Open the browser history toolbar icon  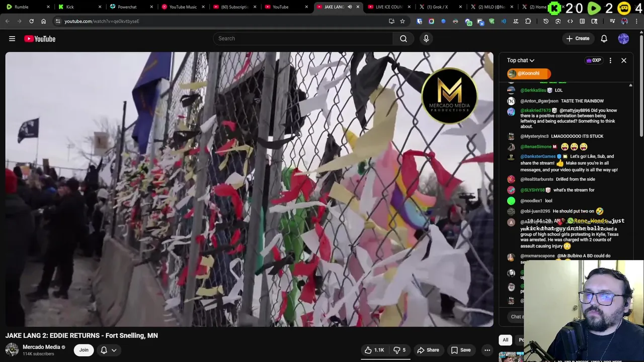pyautogui.click(x=546, y=21)
